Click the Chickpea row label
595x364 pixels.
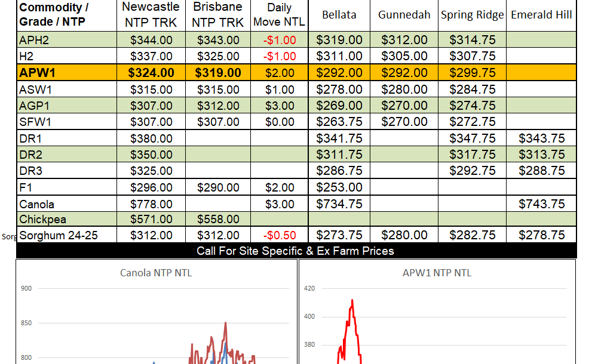coord(41,219)
